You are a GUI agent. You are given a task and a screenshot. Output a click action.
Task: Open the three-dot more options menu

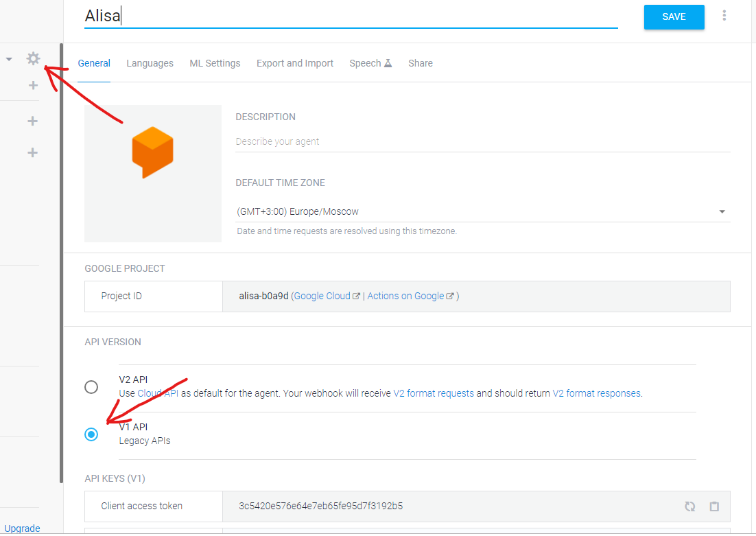click(724, 16)
